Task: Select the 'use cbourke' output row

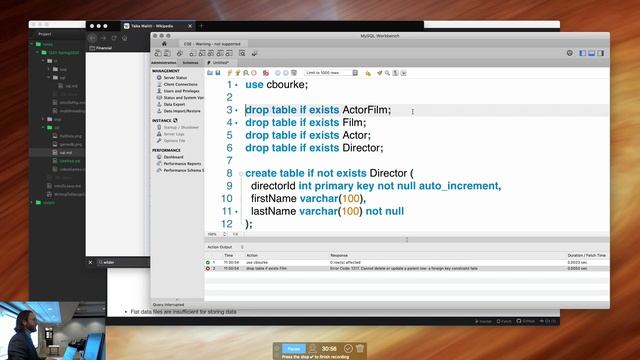Action: click(407, 262)
